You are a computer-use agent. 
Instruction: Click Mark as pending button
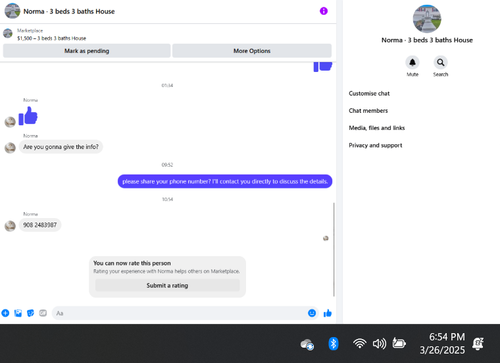pyautogui.click(x=87, y=51)
